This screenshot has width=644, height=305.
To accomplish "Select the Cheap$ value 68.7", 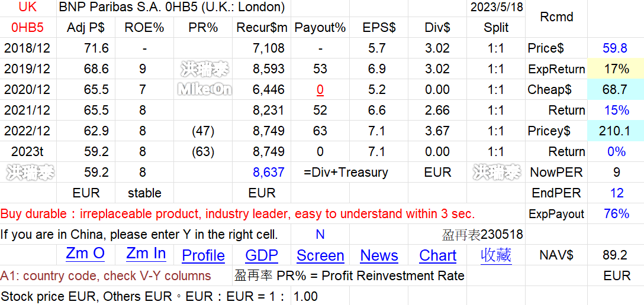I will tap(615, 89).
